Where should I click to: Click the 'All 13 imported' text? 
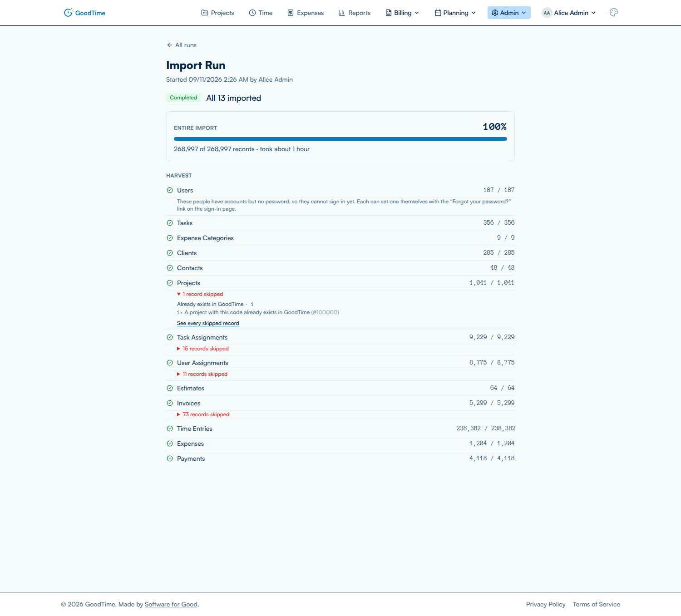233,98
